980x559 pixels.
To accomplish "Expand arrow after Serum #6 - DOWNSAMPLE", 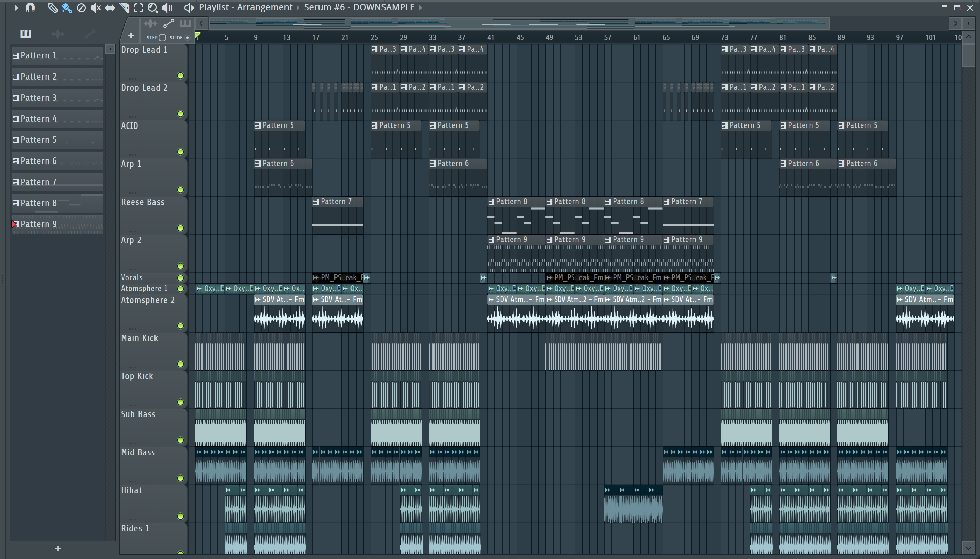I will point(421,7).
